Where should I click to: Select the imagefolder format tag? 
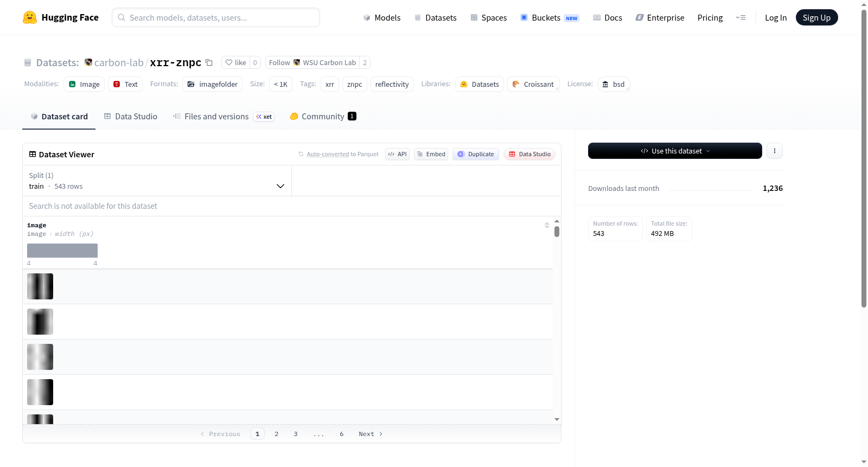(212, 84)
